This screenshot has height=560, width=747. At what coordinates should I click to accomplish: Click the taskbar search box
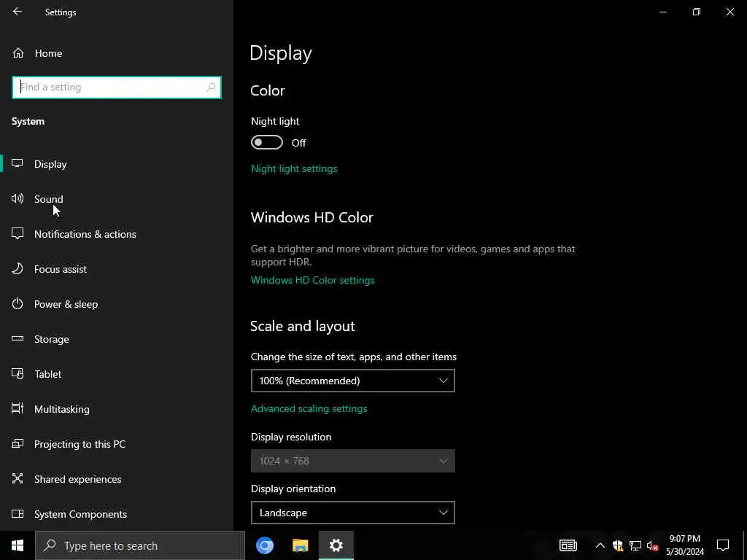[140, 545]
